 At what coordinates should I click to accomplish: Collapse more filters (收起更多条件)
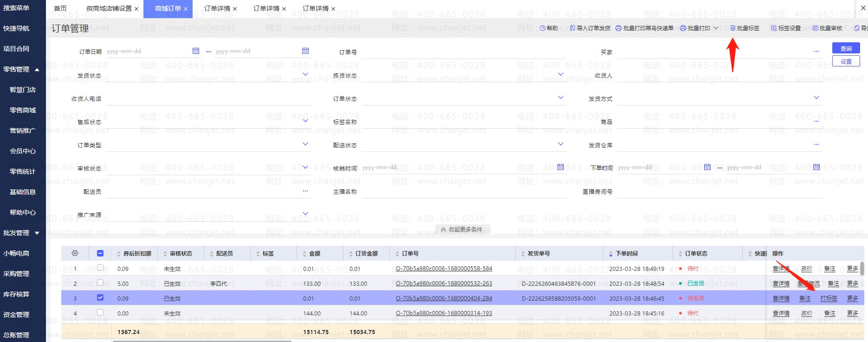click(x=462, y=230)
